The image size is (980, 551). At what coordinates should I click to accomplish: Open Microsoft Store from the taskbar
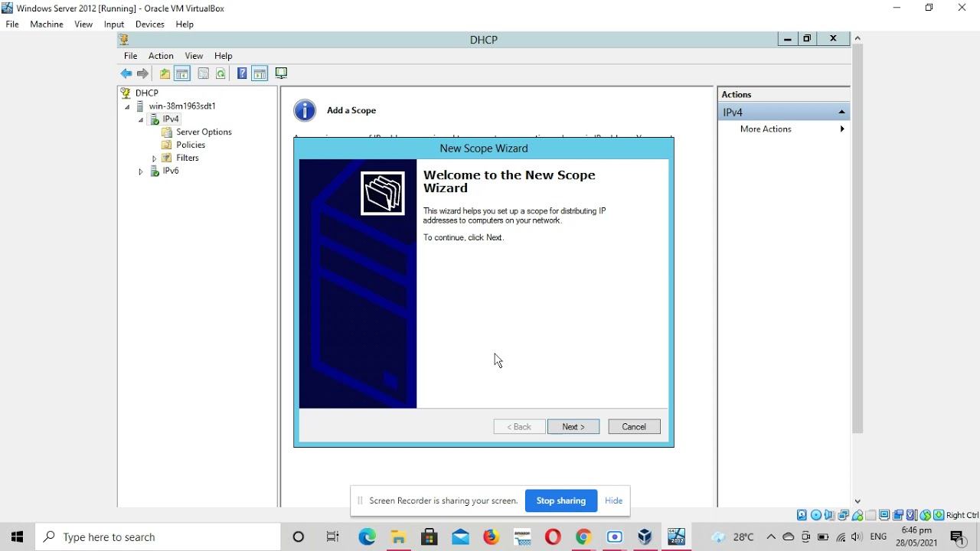430,537
